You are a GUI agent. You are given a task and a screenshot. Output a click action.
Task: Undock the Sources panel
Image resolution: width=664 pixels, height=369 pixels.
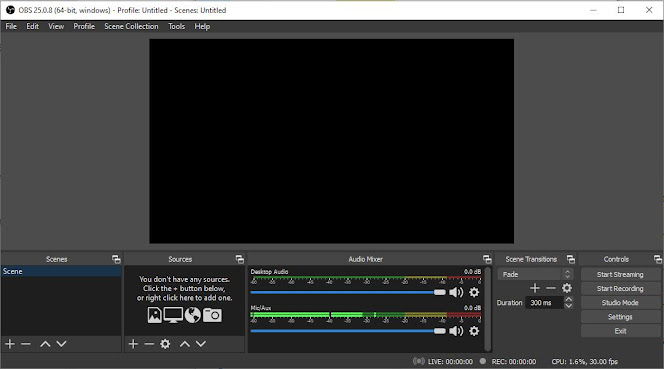pyautogui.click(x=240, y=259)
